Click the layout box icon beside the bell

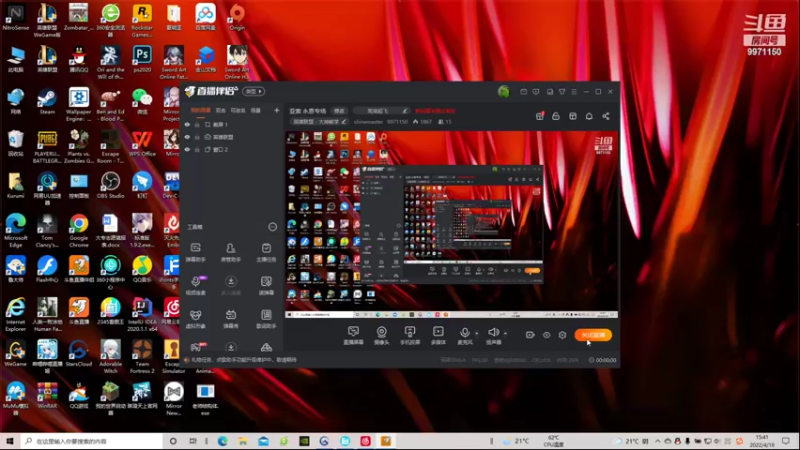point(572,116)
